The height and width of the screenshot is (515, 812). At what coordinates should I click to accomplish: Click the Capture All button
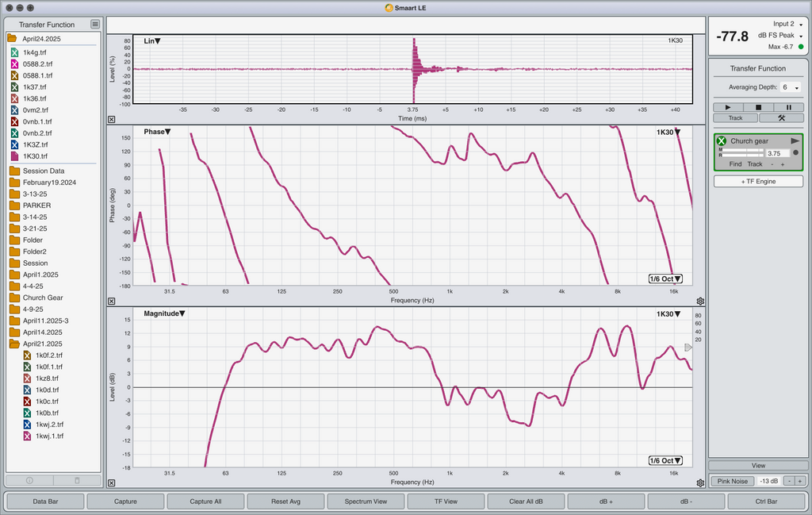[205, 502]
